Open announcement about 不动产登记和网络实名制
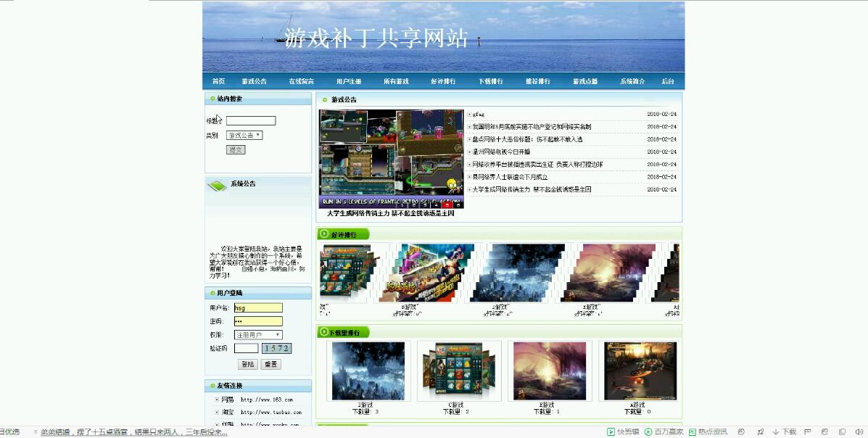 pyautogui.click(x=532, y=127)
